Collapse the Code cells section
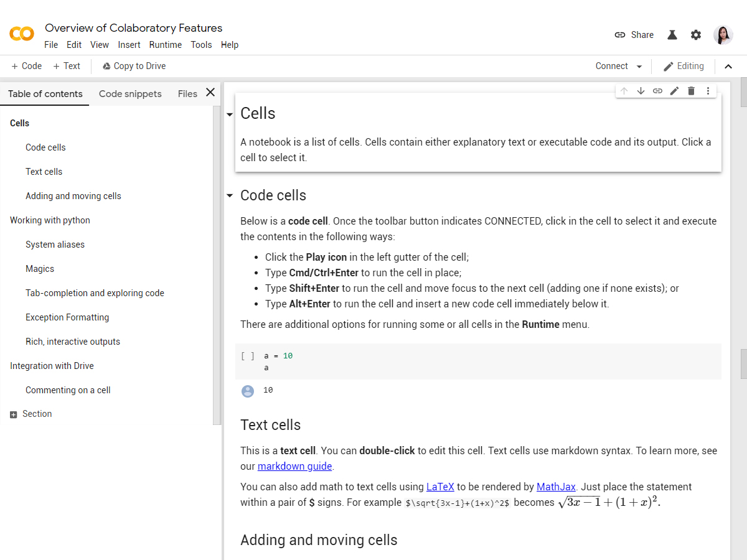The image size is (747, 560). [x=230, y=195]
